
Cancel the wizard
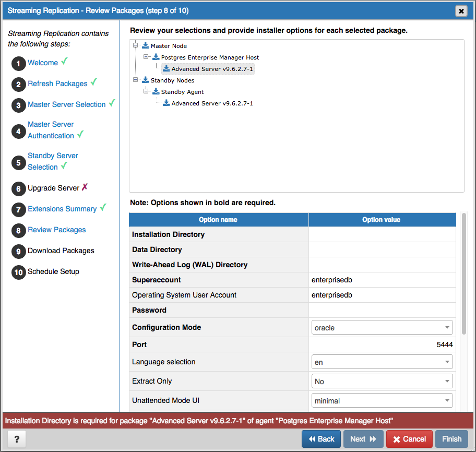(409, 439)
